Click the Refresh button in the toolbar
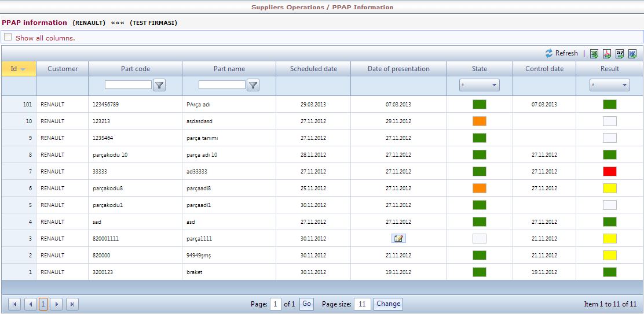Viewport: 644px width, 314px height. tap(561, 53)
